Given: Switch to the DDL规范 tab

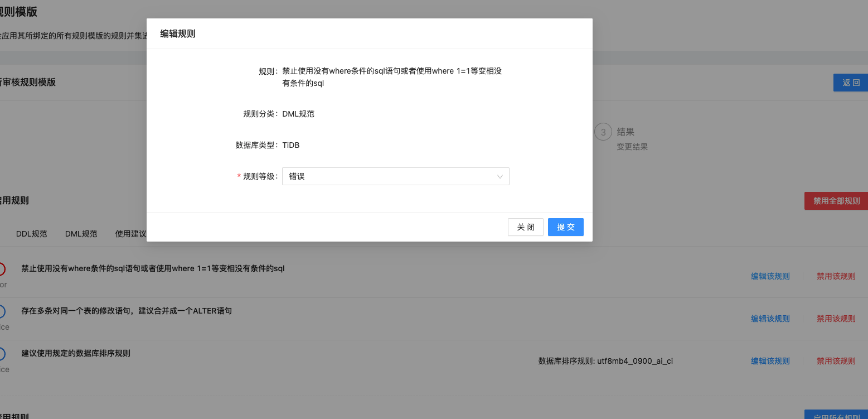Looking at the screenshot, I should point(31,233).
